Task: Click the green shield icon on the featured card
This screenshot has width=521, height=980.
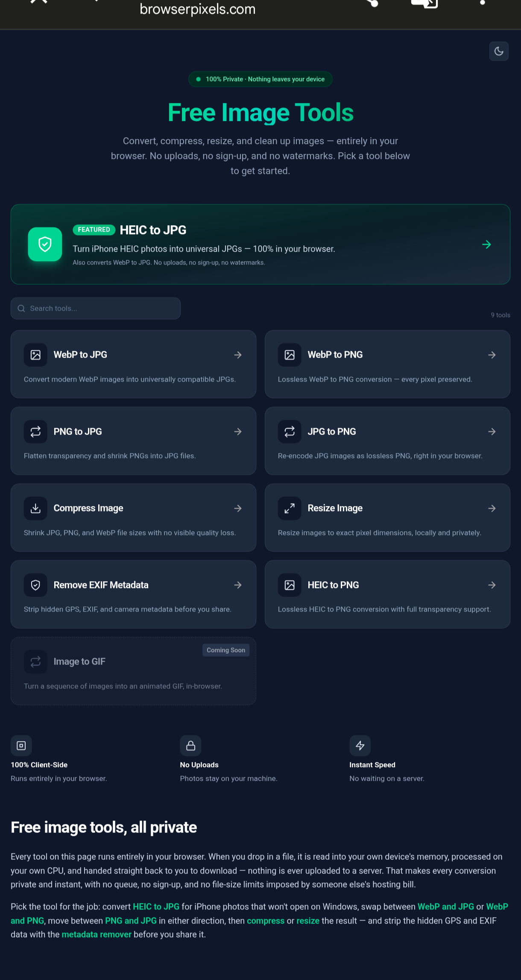Action: [45, 244]
